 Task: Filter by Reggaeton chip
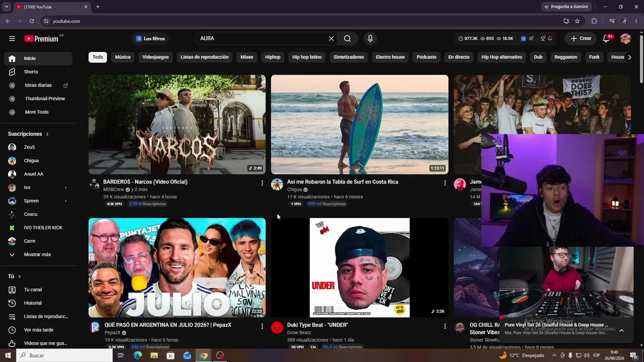point(566,57)
